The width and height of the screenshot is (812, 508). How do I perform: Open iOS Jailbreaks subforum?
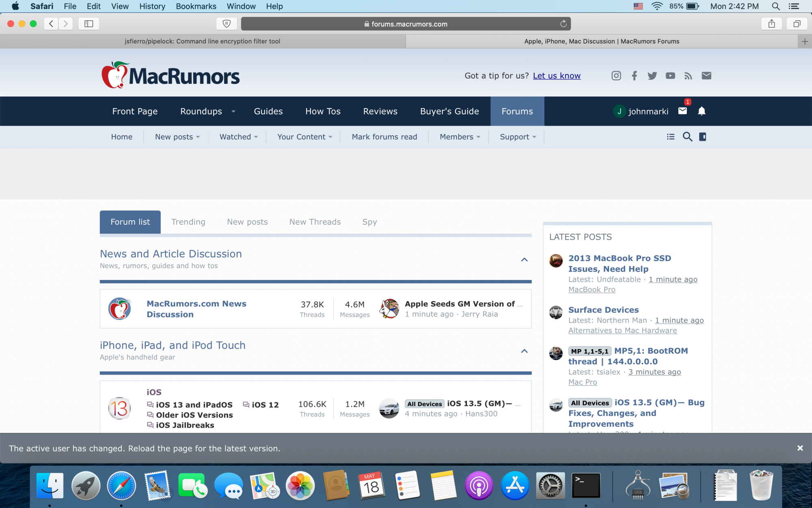(x=185, y=425)
